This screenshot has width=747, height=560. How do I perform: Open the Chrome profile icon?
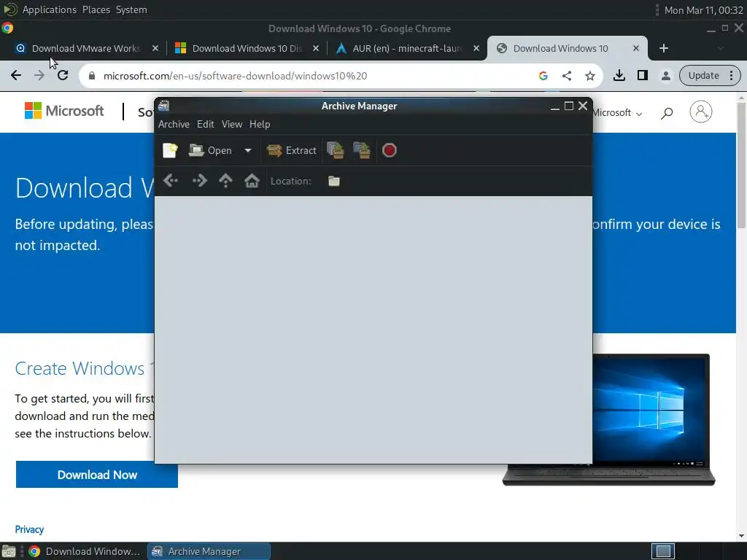[665, 75]
